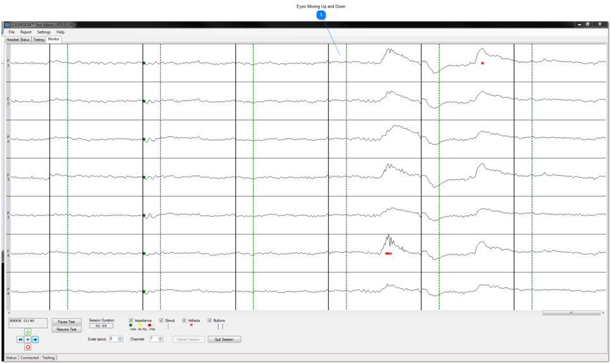Click the green power icon
Viewport: 611px width, 364px height.
[x=28, y=332]
